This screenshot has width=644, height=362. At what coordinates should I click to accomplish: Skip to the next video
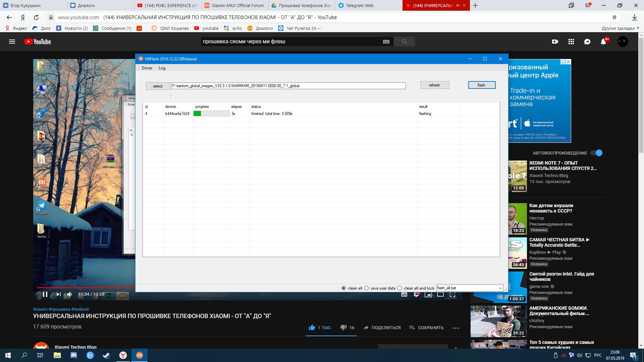[59, 294]
